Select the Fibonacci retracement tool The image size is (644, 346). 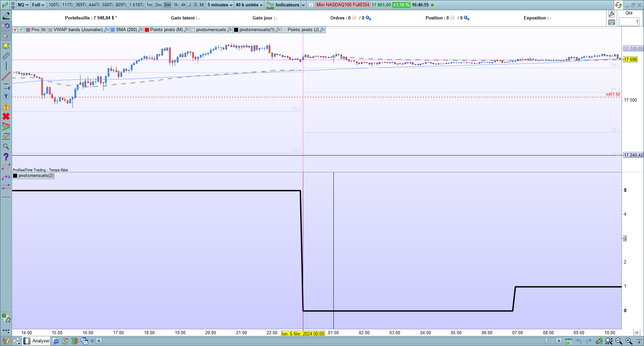pyautogui.click(x=6, y=86)
